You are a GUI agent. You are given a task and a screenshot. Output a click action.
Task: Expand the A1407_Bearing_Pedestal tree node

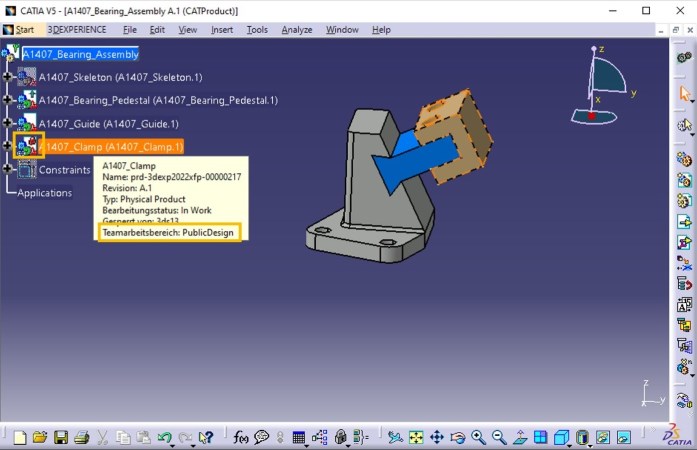[7, 99]
